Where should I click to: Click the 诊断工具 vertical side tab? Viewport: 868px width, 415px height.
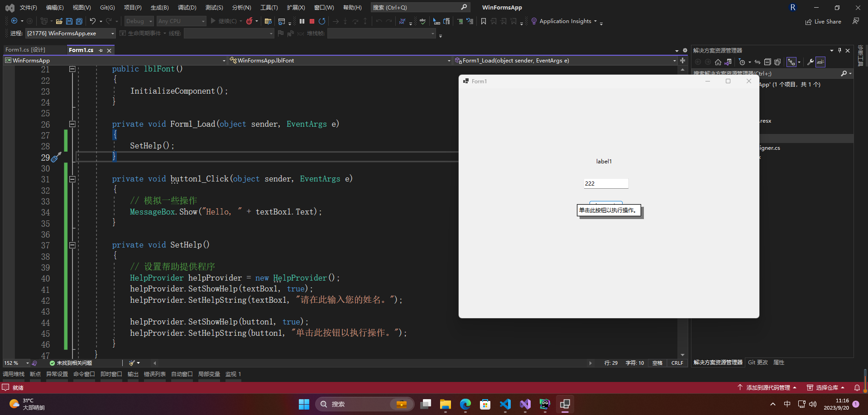pos(861,56)
